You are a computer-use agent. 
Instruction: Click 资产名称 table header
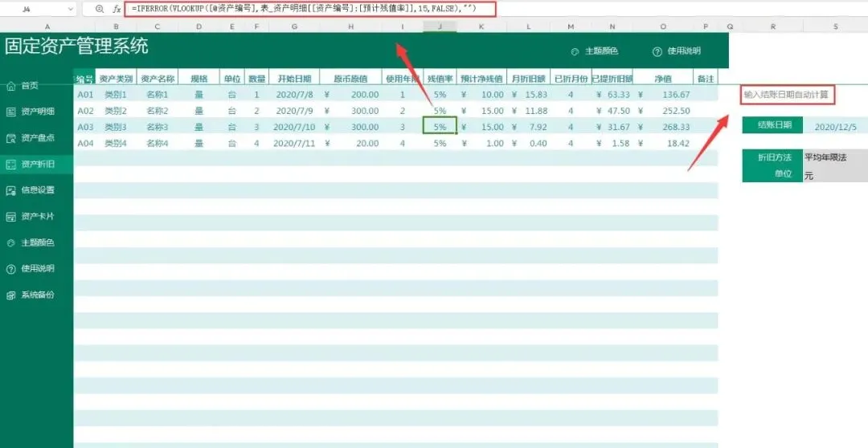tap(158, 79)
